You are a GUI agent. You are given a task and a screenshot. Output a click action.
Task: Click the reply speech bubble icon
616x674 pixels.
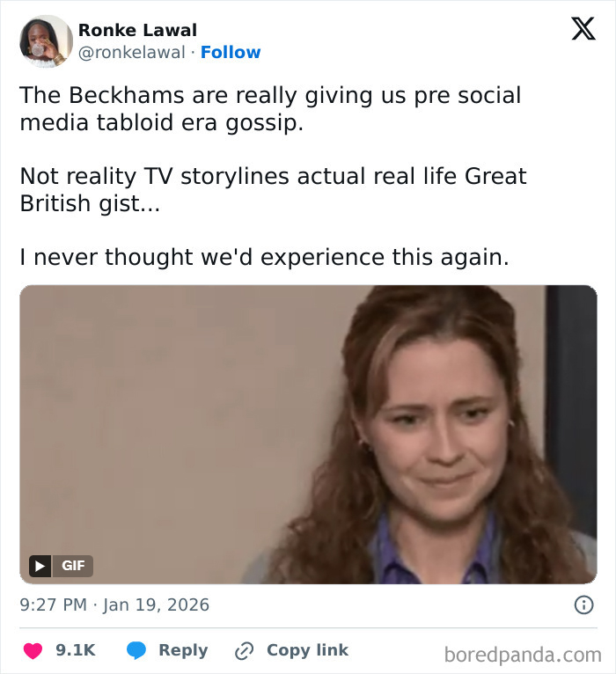coord(136,650)
